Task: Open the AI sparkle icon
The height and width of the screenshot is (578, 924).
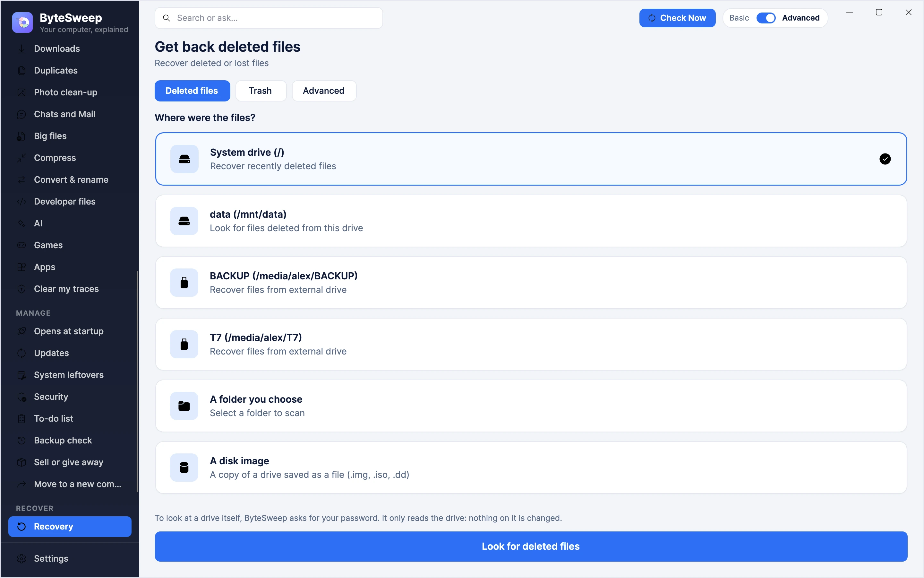Action: [22, 223]
